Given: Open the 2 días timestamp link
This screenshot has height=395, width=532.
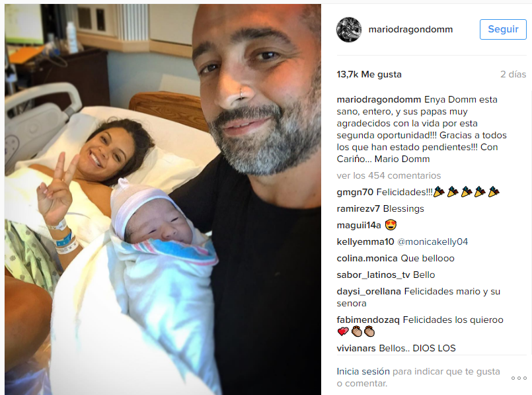Looking at the screenshot, I should (513, 74).
